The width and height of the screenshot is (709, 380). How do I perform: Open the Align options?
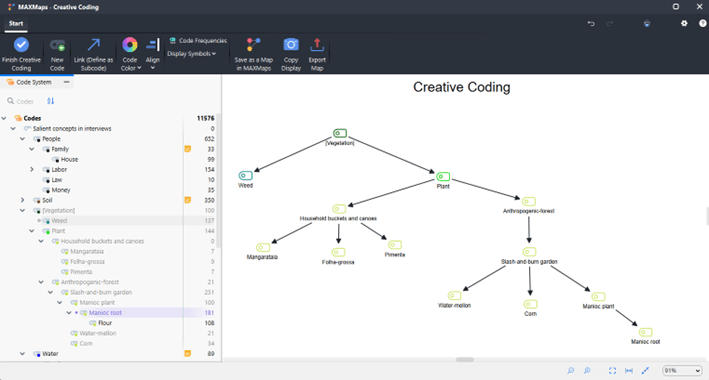[152, 55]
